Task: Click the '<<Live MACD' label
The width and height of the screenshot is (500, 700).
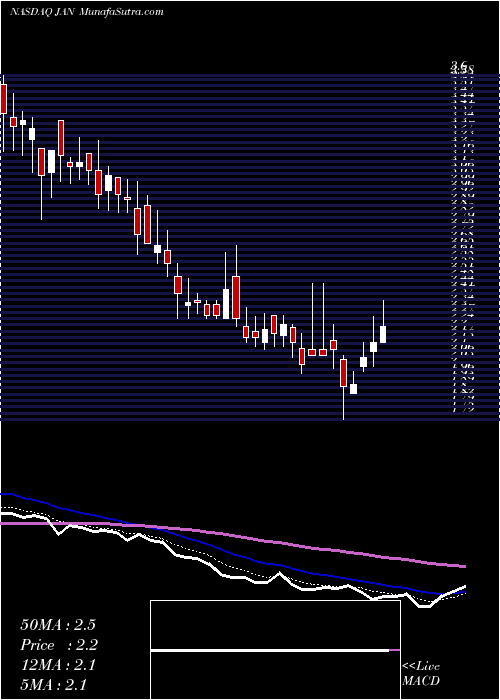Action: [x=421, y=674]
